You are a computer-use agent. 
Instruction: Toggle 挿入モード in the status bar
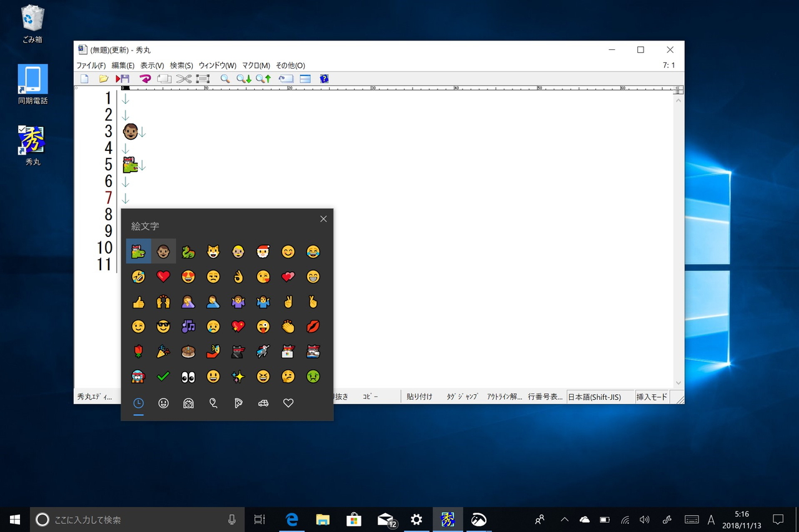651,396
